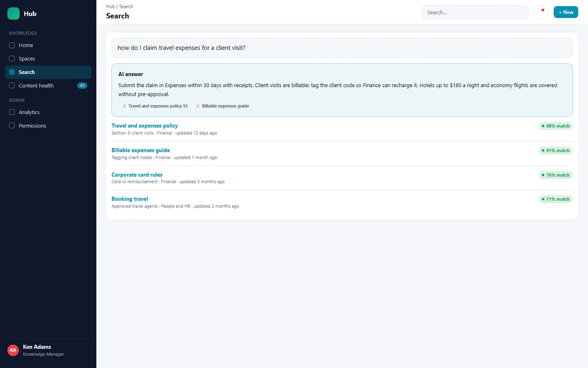Click the AI answer heading

130,74
